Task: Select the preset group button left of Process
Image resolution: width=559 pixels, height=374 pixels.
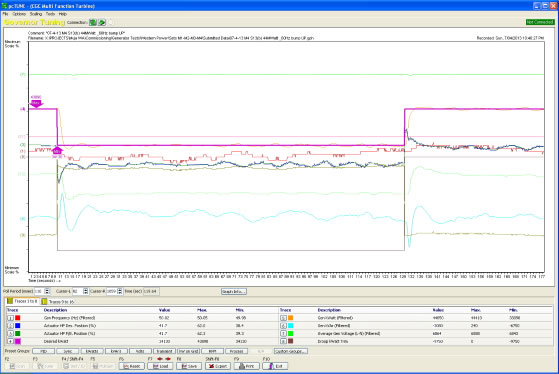Action: point(212,351)
